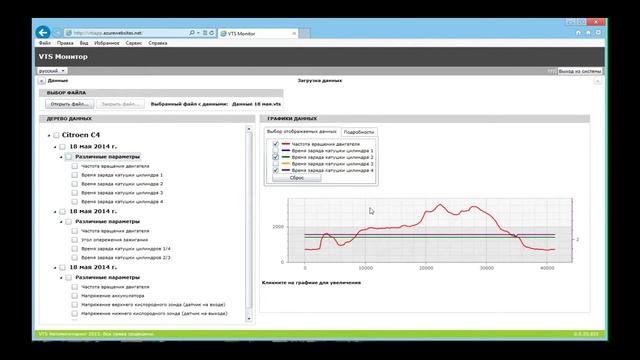This screenshot has height=360, width=640.
Task: Open the Правка menu
Action: click(x=65, y=43)
